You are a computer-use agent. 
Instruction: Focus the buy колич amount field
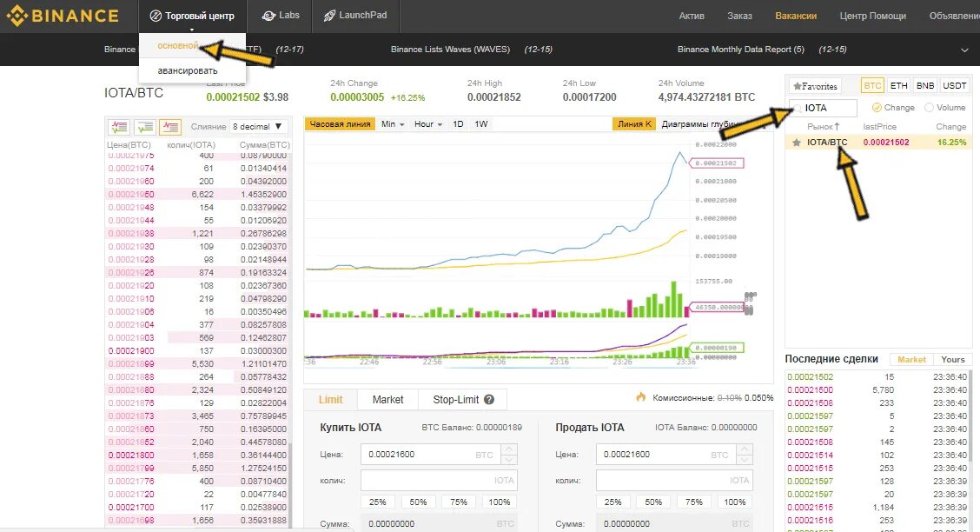tap(439, 480)
